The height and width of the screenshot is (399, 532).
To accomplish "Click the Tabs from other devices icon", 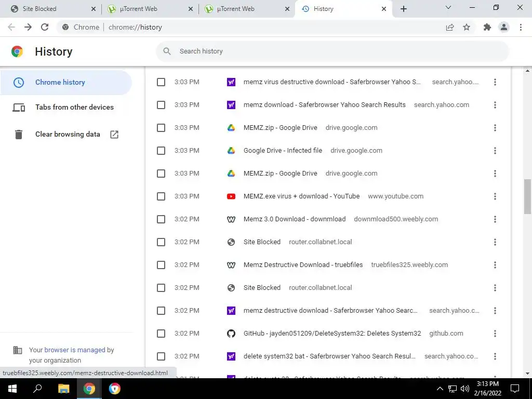I will [x=19, y=108].
